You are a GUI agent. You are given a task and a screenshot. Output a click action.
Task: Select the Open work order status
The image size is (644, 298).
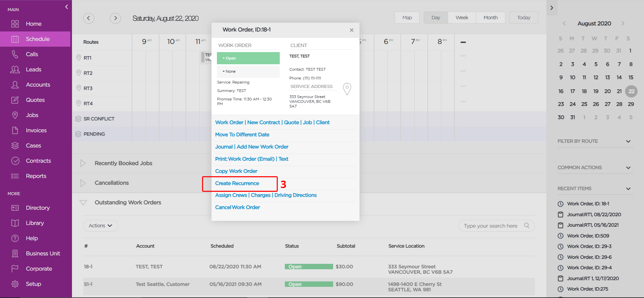tap(248, 58)
